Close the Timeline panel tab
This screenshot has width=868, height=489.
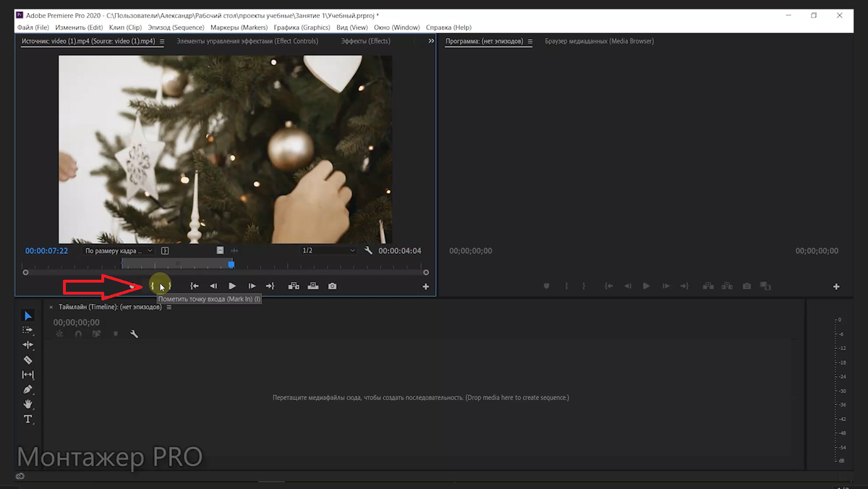[x=51, y=307]
